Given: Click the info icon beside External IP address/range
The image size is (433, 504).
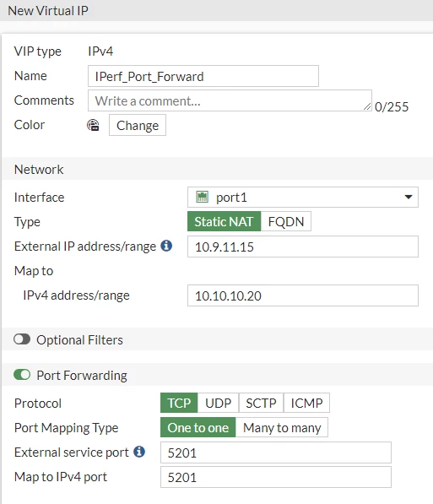Looking at the screenshot, I should [x=166, y=246].
